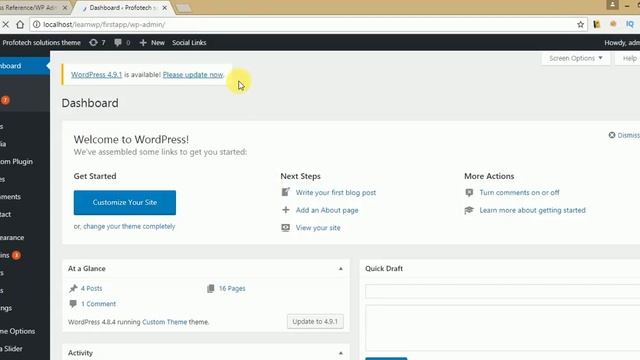Open the WordPress 4.9.1 link

(x=96, y=75)
